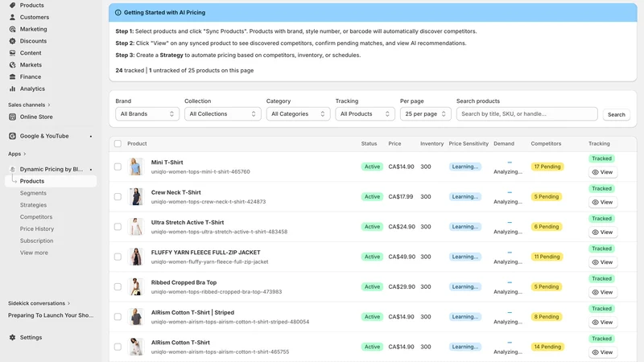Screen dimensions: 644x362
Task: Open Preparing To Launch Your Shop conversation
Action: [51, 315]
